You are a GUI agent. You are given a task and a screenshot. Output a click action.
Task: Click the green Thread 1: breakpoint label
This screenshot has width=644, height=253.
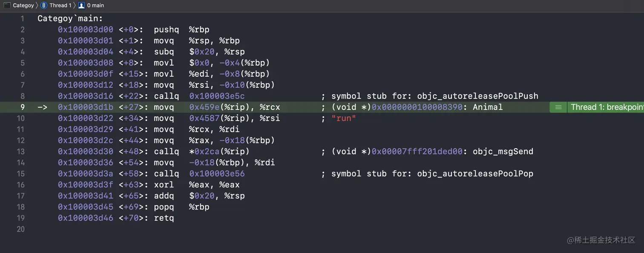pyautogui.click(x=607, y=107)
